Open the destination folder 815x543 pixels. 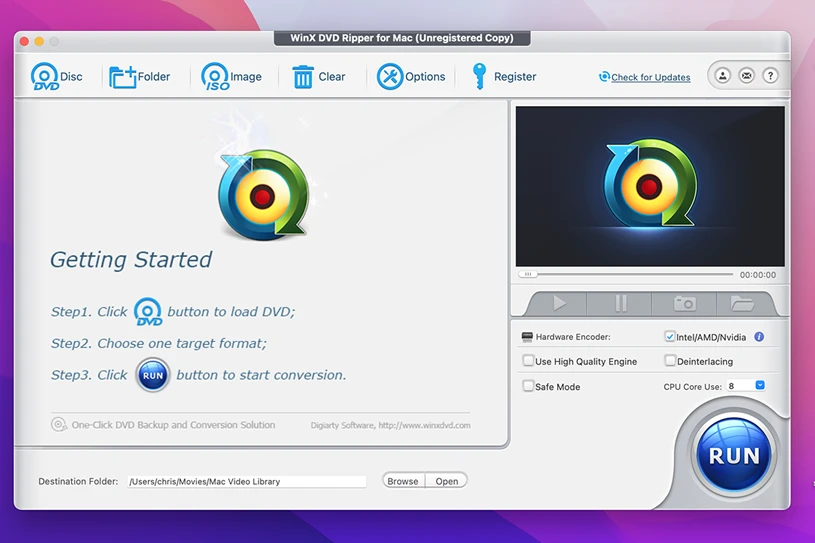point(446,481)
